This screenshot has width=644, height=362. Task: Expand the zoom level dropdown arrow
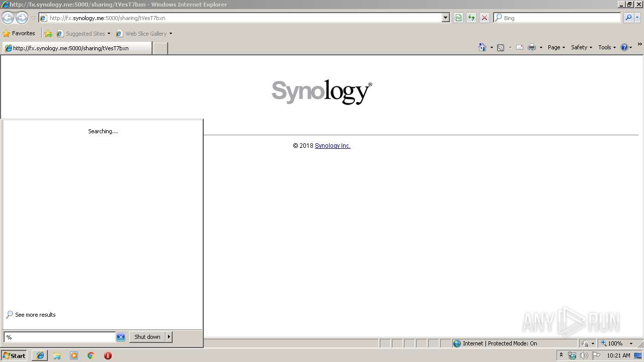[631, 343]
